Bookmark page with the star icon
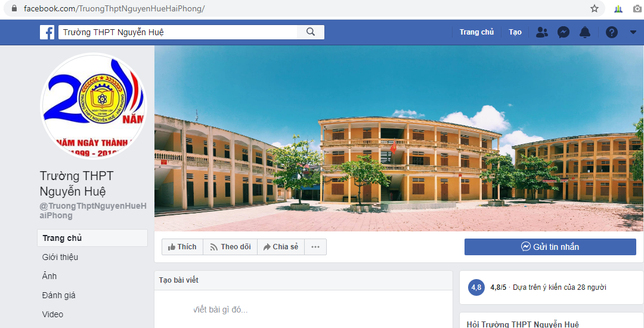 tap(595, 8)
